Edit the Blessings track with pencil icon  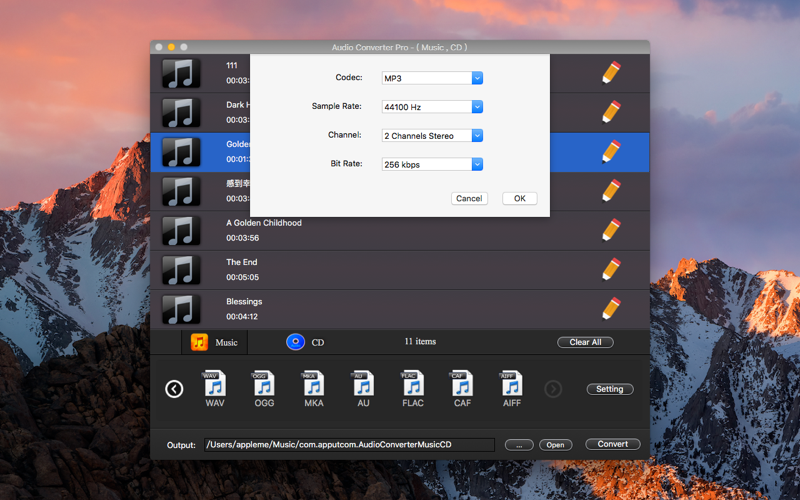[x=611, y=308]
